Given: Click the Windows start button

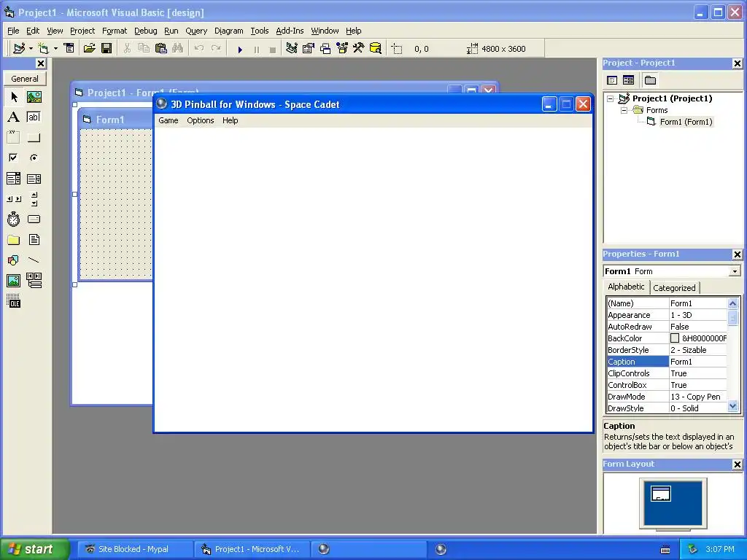Looking at the screenshot, I should [35, 549].
